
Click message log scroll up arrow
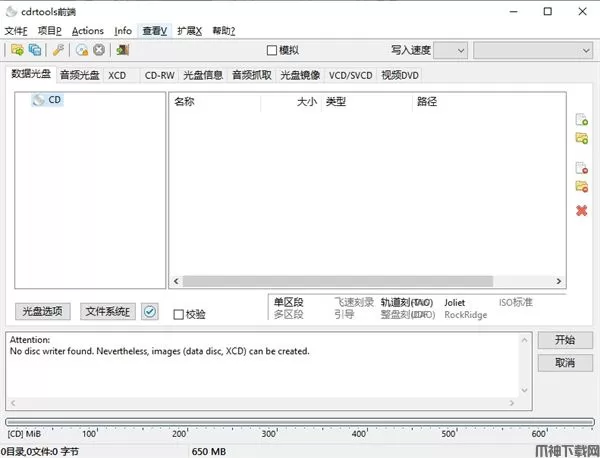[524, 340]
